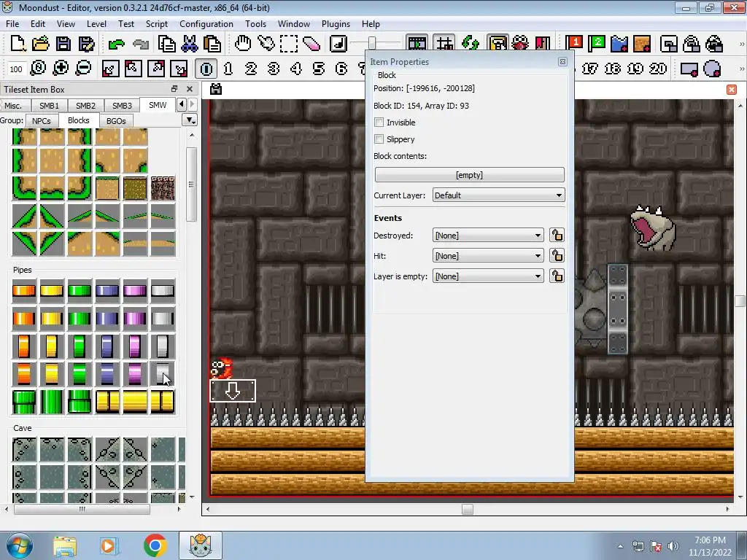Screen dimensions: 747x560
Task: Open the File menu
Action: (12, 24)
